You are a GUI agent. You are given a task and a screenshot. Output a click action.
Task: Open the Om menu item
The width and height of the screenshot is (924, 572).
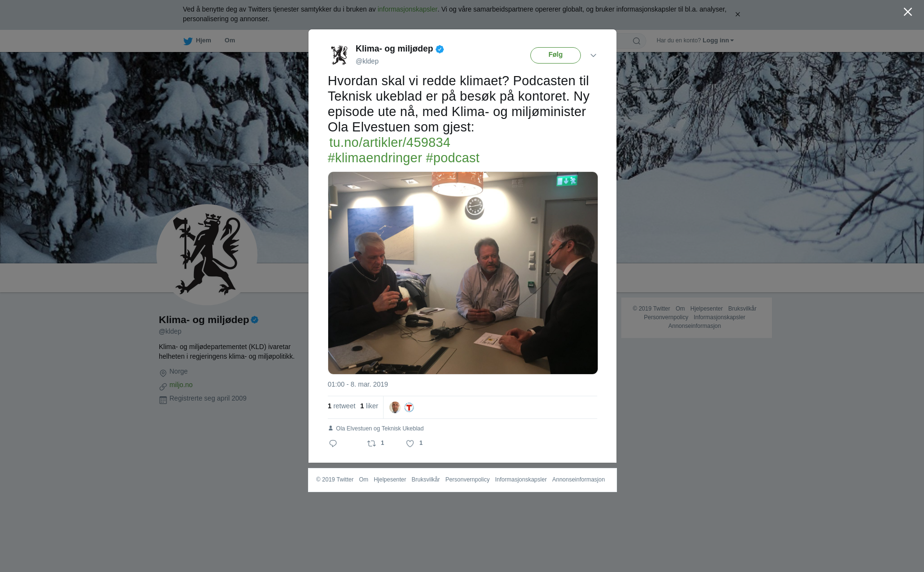[x=230, y=40]
